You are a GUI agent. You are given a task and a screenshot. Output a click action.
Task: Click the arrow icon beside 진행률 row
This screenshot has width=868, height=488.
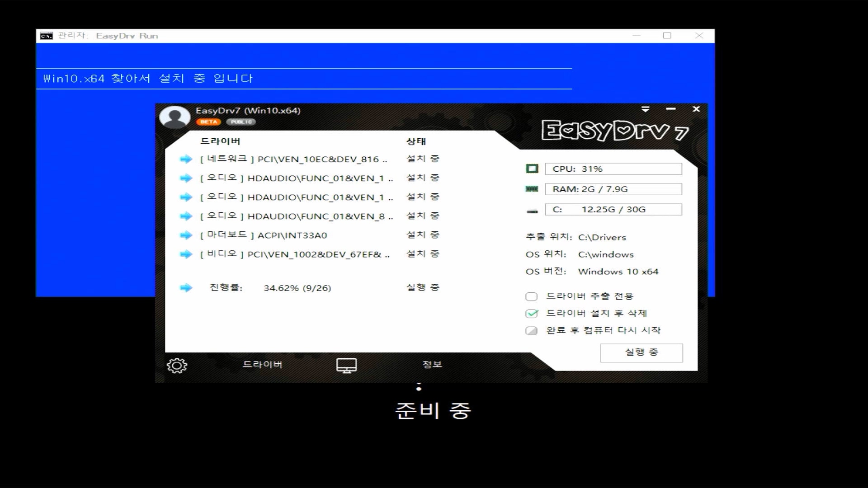186,288
